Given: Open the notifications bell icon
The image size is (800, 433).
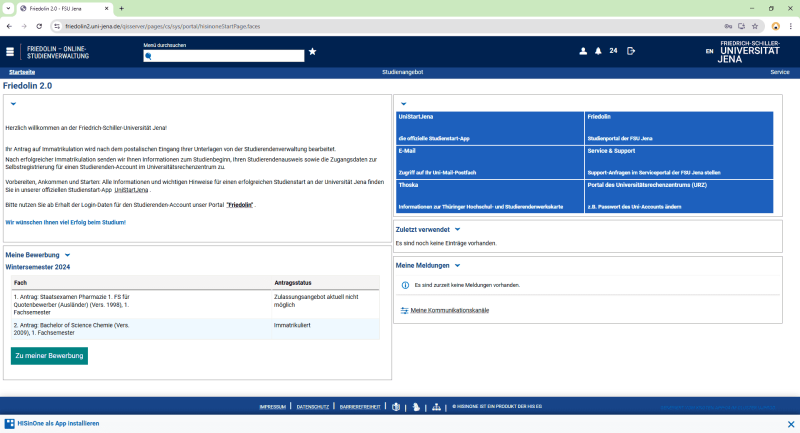Looking at the screenshot, I should point(598,51).
